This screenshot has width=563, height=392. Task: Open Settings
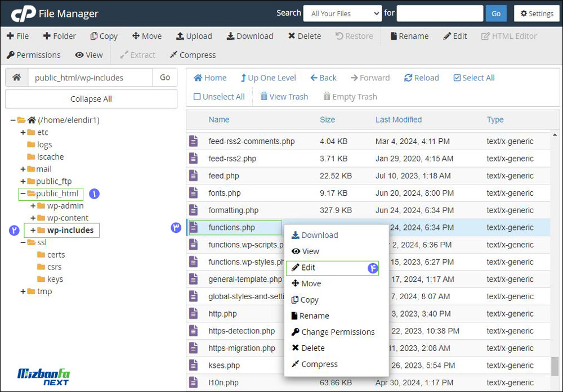pyautogui.click(x=537, y=13)
